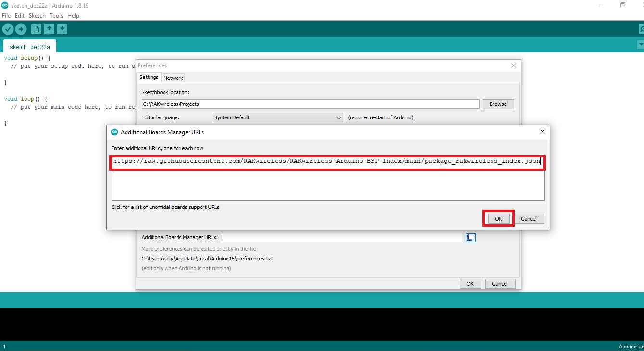Open the Editor language dropdown
The image size is (644, 351).
[x=278, y=117]
